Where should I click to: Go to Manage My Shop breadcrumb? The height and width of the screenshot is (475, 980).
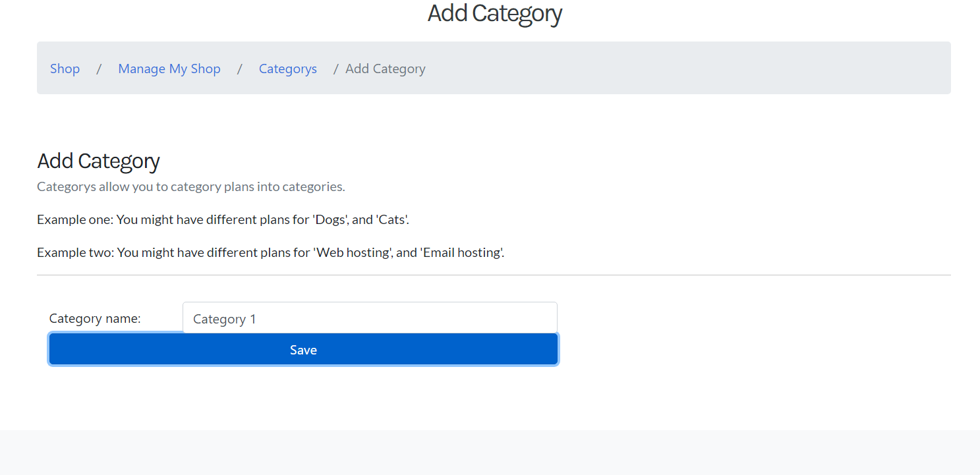[x=169, y=69]
